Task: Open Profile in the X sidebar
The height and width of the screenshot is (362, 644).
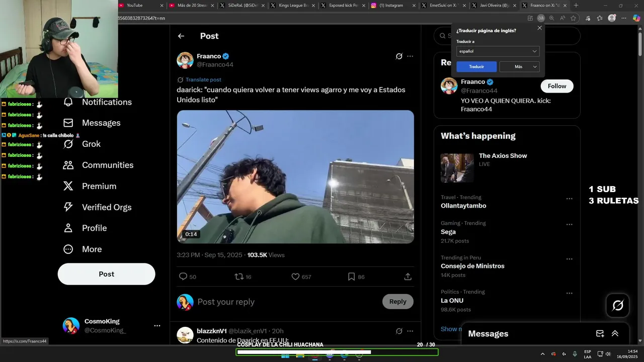Action: point(85,228)
